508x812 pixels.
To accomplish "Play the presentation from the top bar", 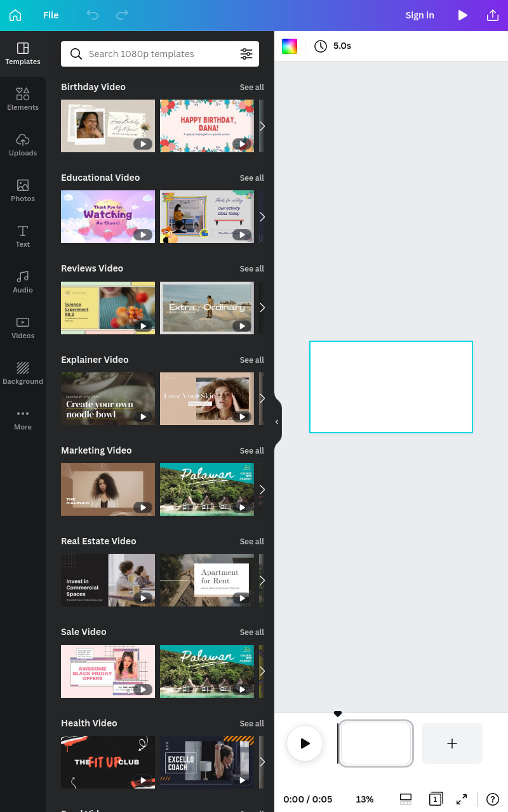I will (x=463, y=15).
